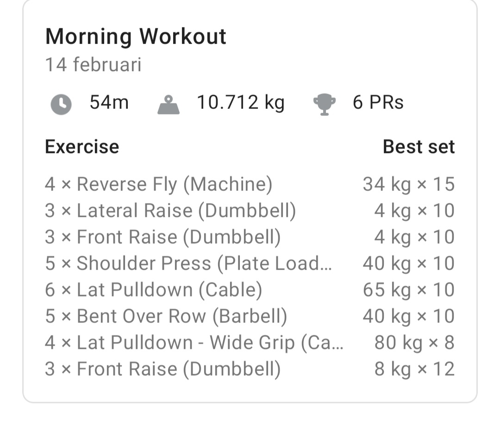Open Lat Pulldown - Wide Grip exercise
This screenshot has height=448, width=500.
(x=194, y=343)
